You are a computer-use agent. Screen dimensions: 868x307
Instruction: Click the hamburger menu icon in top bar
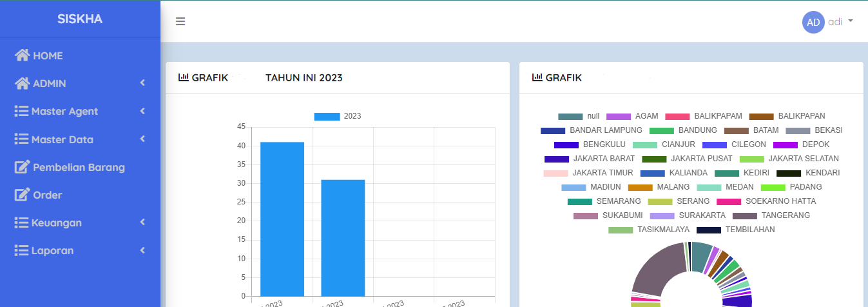tap(180, 21)
